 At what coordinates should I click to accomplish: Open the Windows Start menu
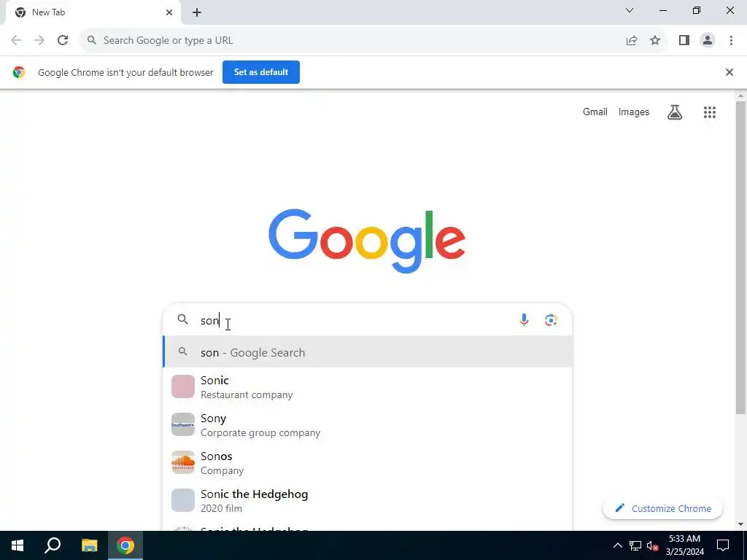tap(18, 545)
